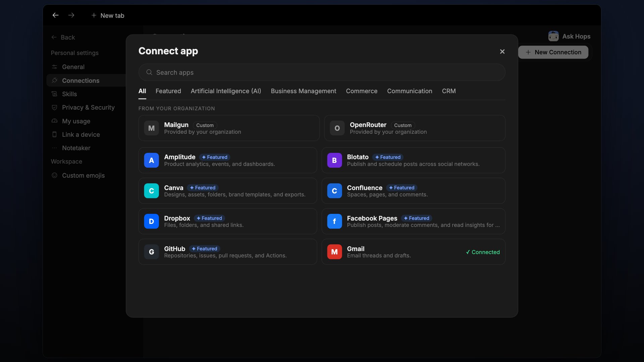The image size is (644, 362).
Task: Click the OpenRouter app icon
Action: [337, 128]
